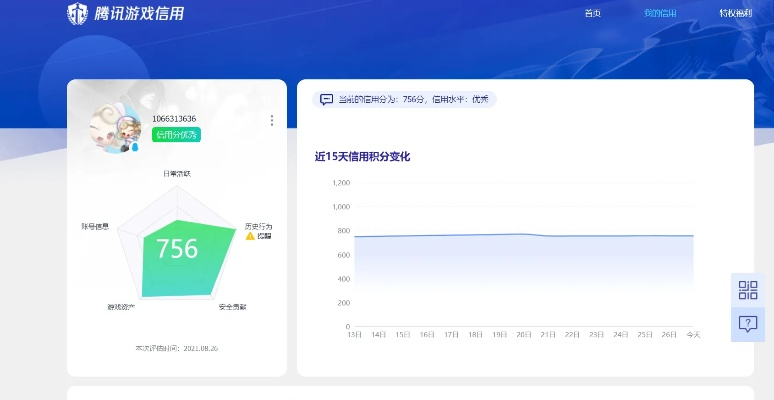Click the user avatar picture
Viewport: 774px width, 400px height.
(116, 129)
